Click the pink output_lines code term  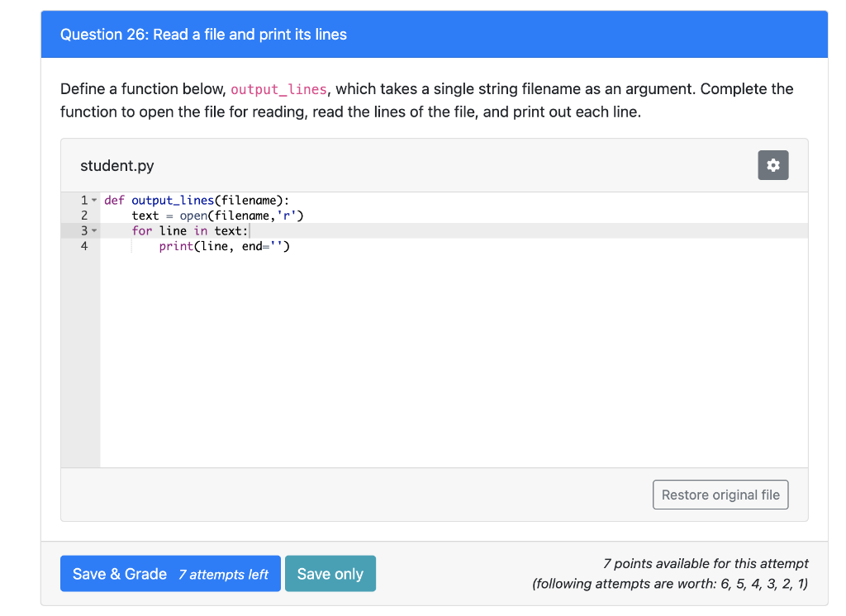click(x=279, y=89)
